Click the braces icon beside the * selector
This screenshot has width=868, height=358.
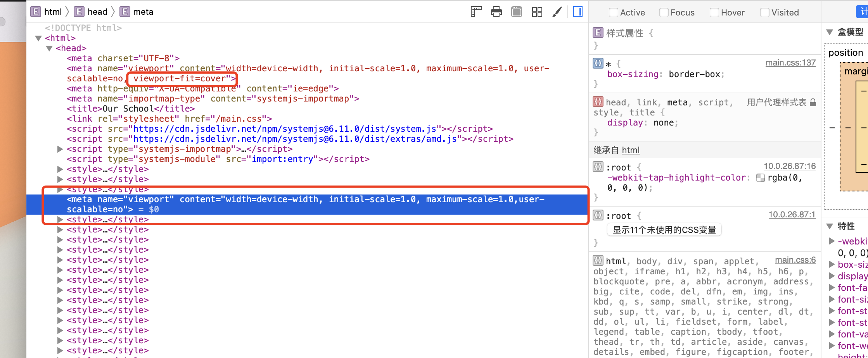point(598,63)
